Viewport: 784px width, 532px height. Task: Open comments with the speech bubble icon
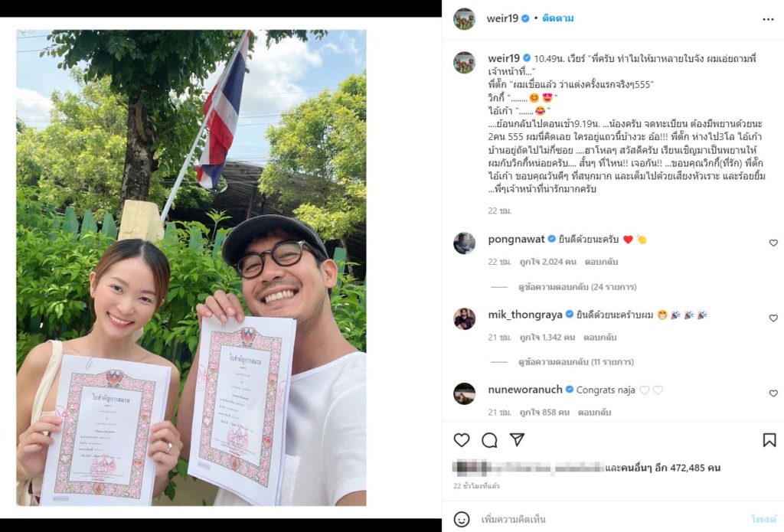[x=489, y=440]
